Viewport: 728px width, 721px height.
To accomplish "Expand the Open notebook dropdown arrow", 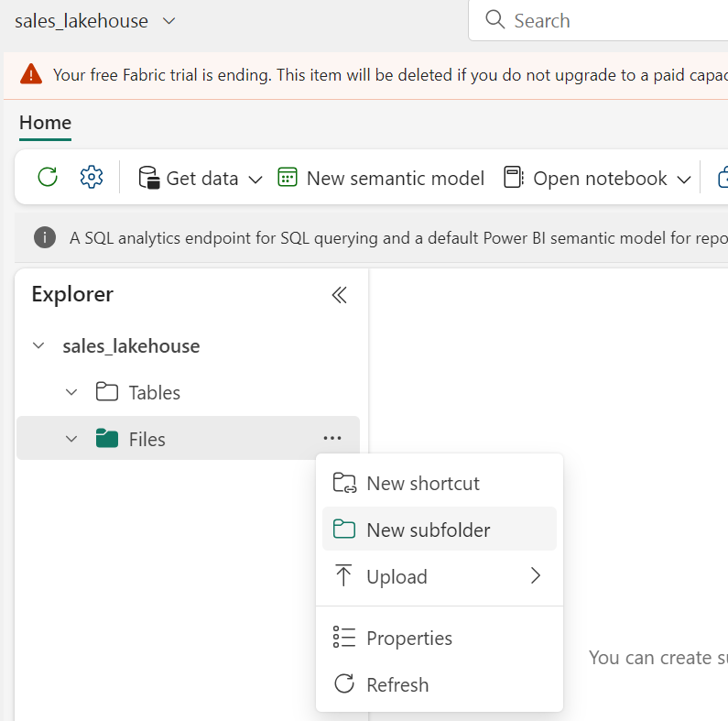I will pos(684,180).
